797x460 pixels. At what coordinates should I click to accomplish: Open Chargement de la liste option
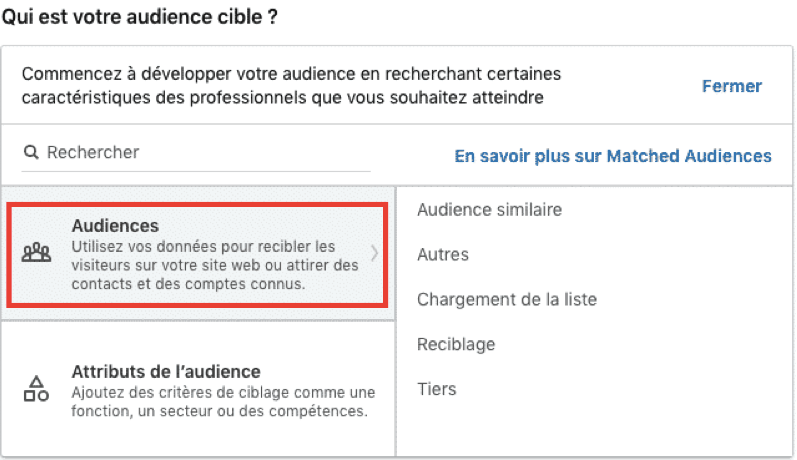(507, 299)
